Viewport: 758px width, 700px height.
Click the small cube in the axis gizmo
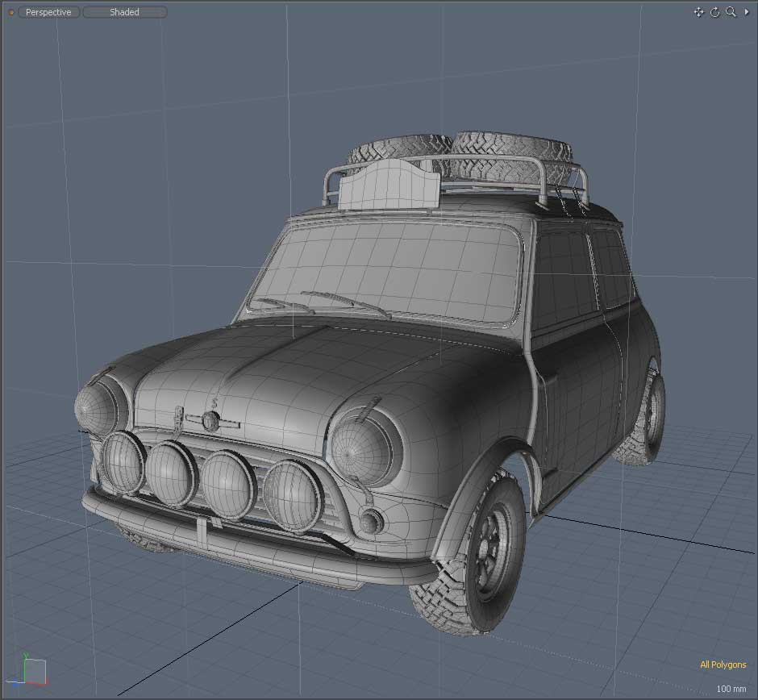pyautogui.click(x=35, y=671)
